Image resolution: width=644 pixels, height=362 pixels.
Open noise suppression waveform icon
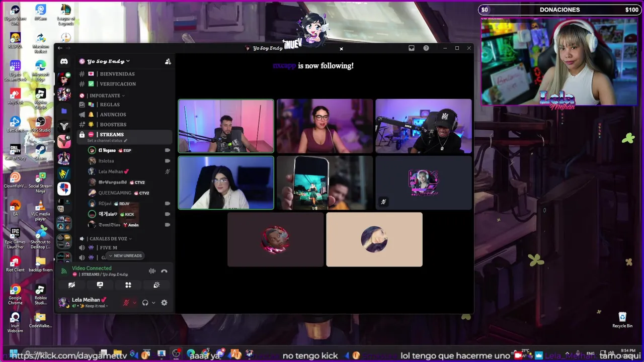[x=152, y=271]
